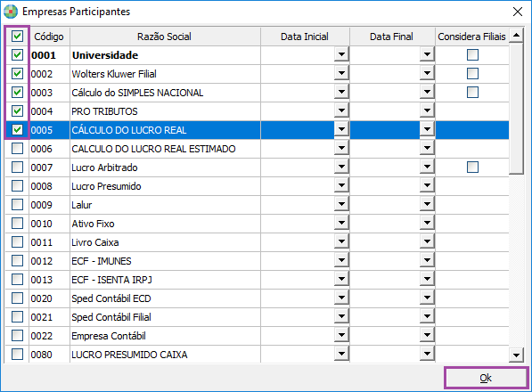This screenshot has width=532, height=392.
Task: Open Data Inicial dropdown for Universidade
Action: point(341,54)
